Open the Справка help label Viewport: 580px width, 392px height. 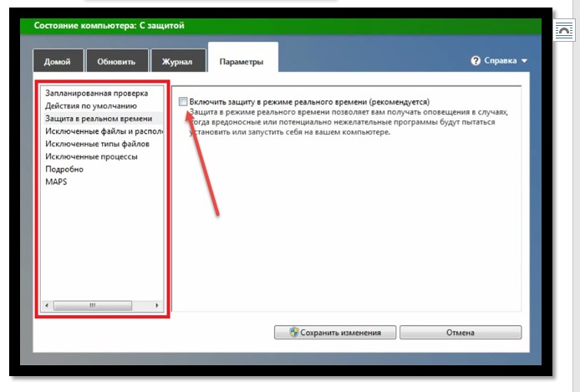(x=500, y=60)
